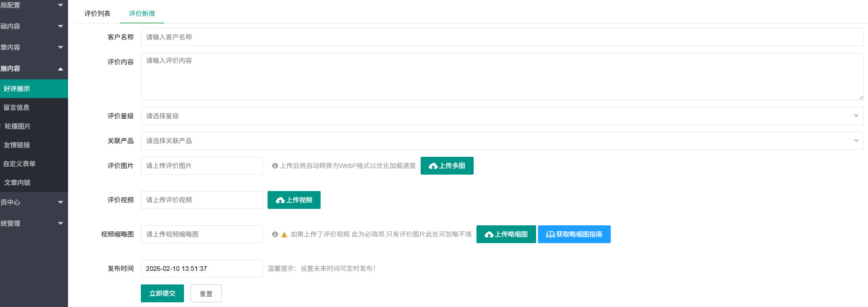Click the 上传略缩图 cloud upload button

506,234
